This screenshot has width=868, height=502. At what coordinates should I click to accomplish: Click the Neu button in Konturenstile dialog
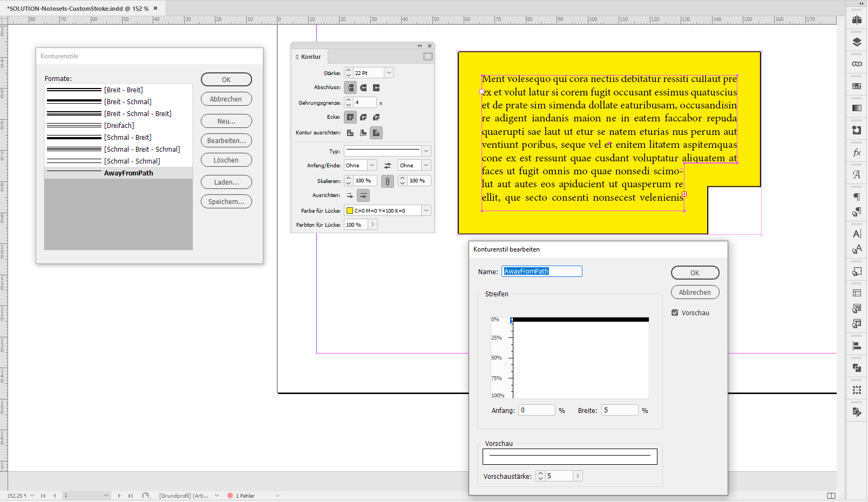point(226,120)
